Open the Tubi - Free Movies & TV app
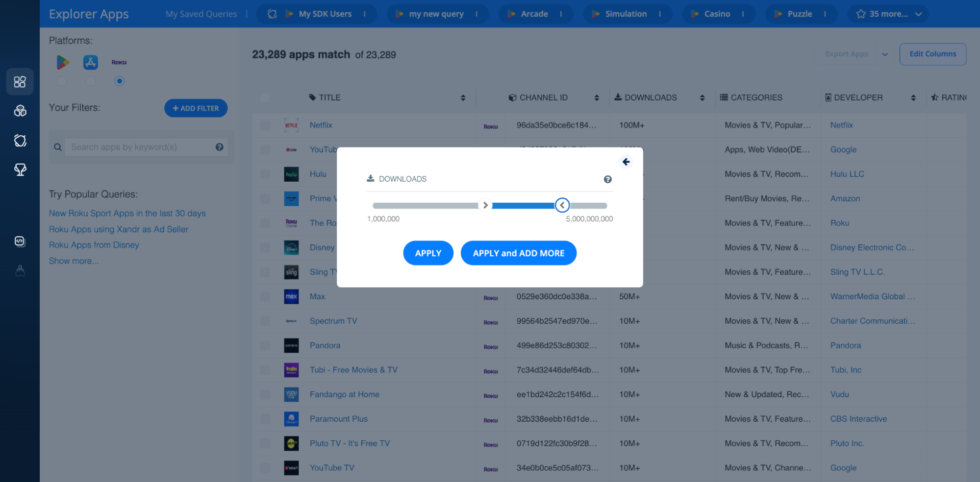Screen dimensions: 980x482 [353, 370]
